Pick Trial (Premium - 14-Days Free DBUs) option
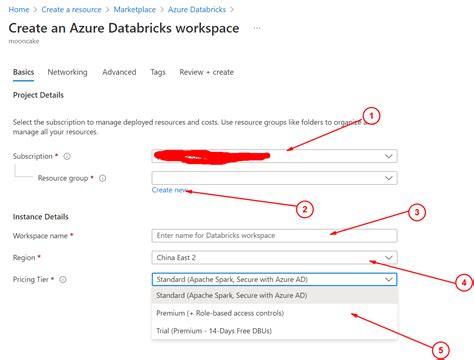This screenshot has height=360, width=474. (274, 331)
